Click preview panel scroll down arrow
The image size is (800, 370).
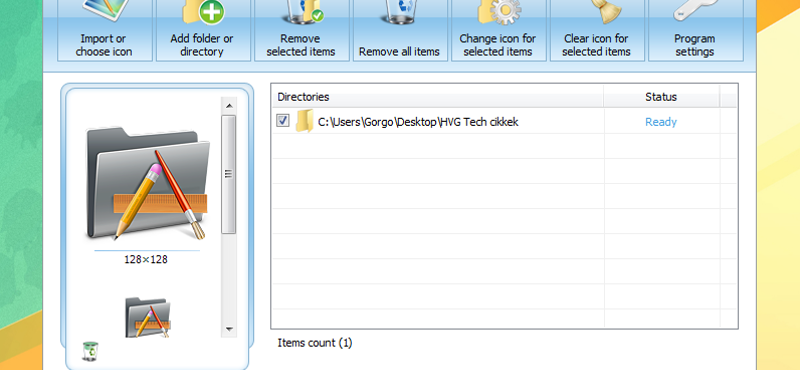229,329
